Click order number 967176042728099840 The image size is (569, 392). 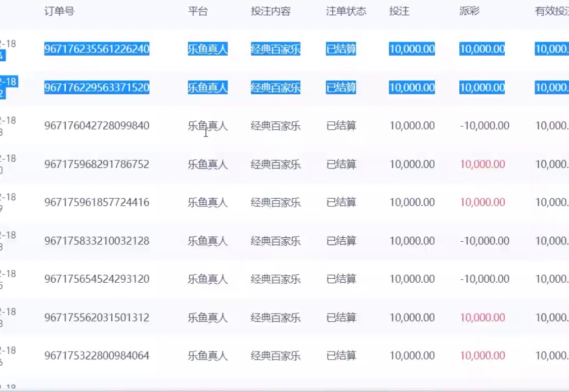[97, 126]
